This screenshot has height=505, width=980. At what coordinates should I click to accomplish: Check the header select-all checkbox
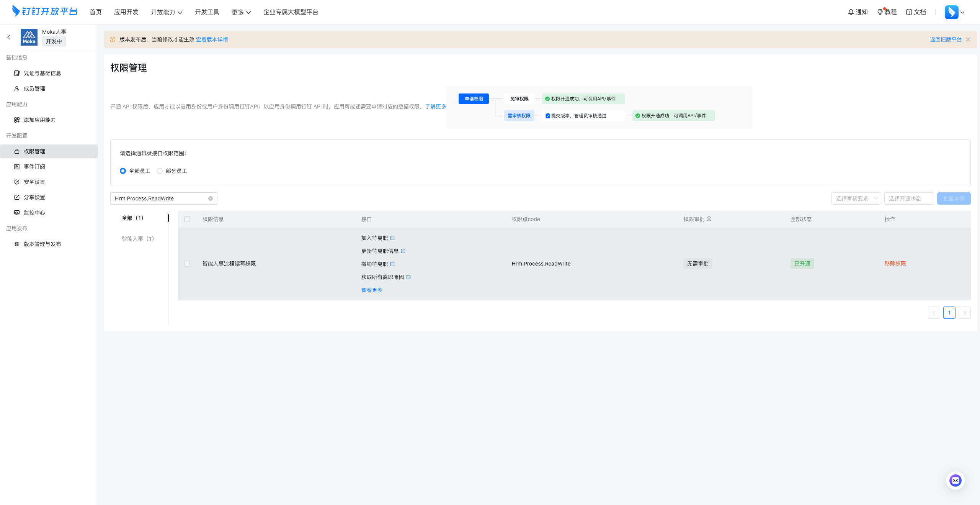(x=187, y=219)
